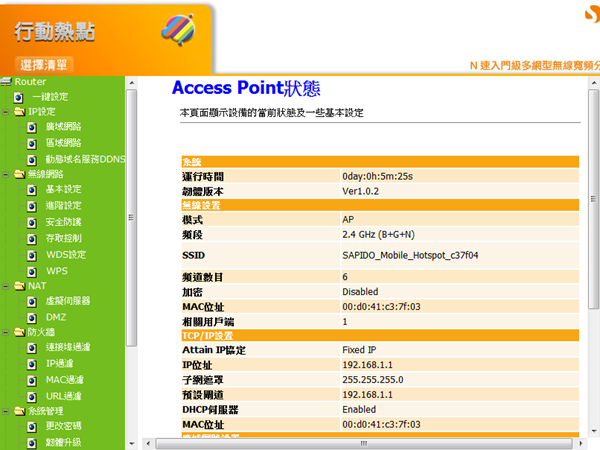Image resolution: width=600 pixels, height=450 pixels.
Task: Click the sidebar scrollbar down arrow
Action: (131, 444)
